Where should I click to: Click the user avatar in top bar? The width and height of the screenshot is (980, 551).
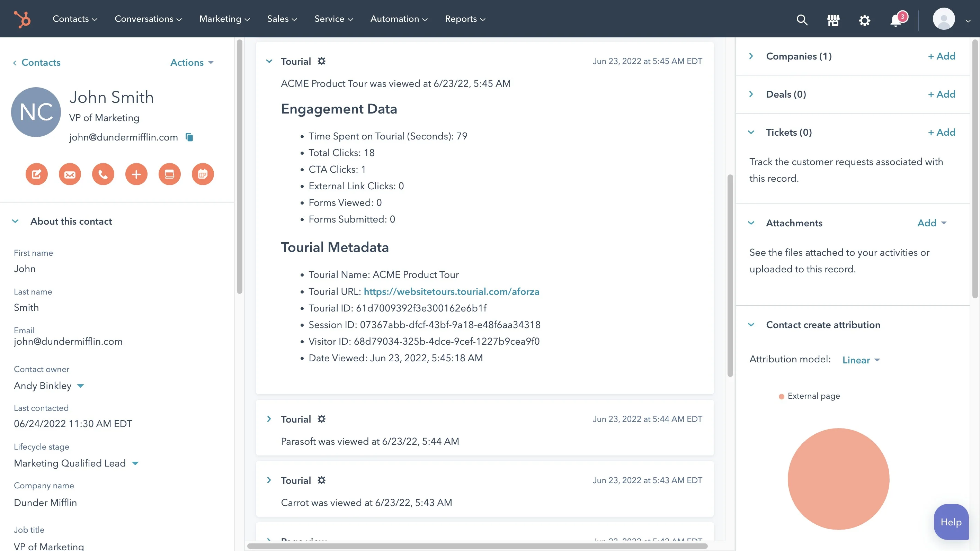pyautogui.click(x=944, y=19)
